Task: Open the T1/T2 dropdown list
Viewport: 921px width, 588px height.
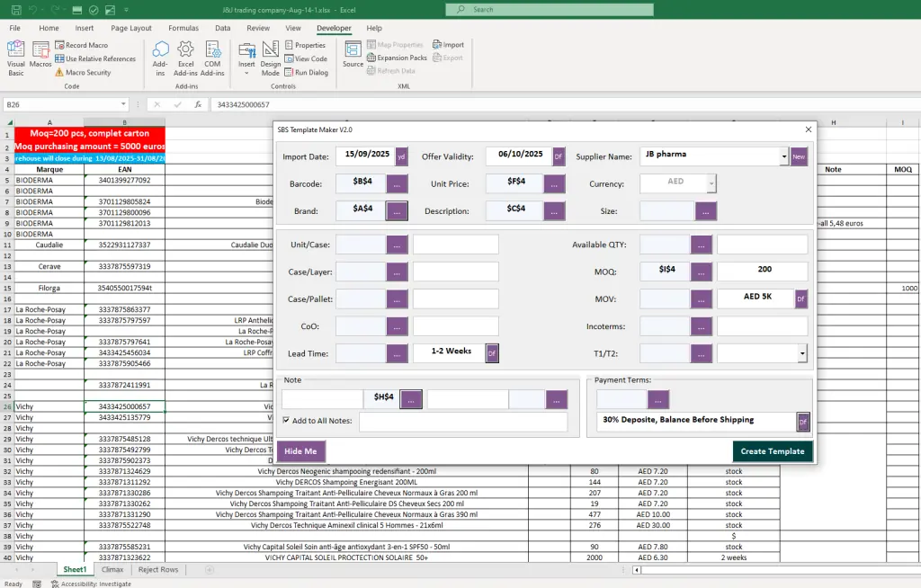Action: coord(801,354)
